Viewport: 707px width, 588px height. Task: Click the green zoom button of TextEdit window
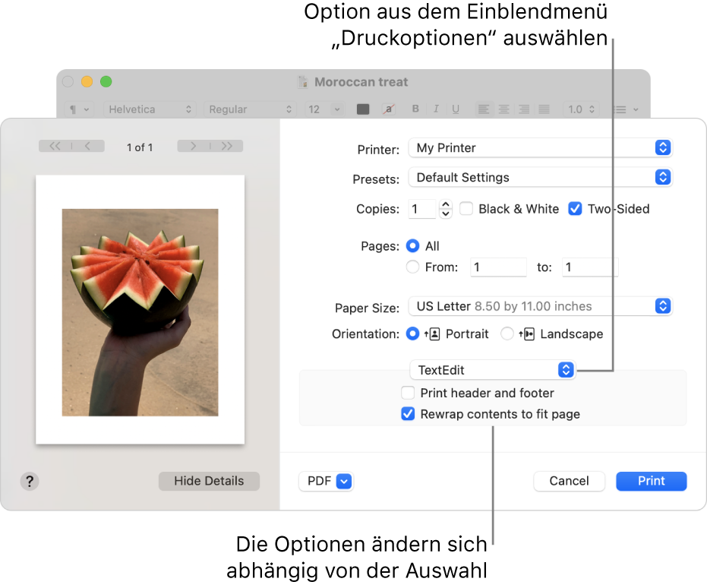pyautogui.click(x=106, y=81)
